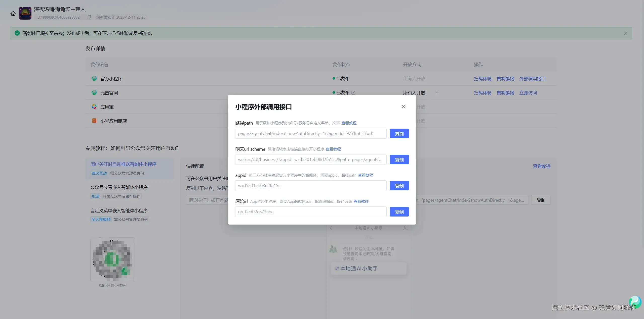Screen dimensions: 644x319
Task: Select 公众号文章嵌入智能体小程序 tutorial tab
Action: point(119,187)
